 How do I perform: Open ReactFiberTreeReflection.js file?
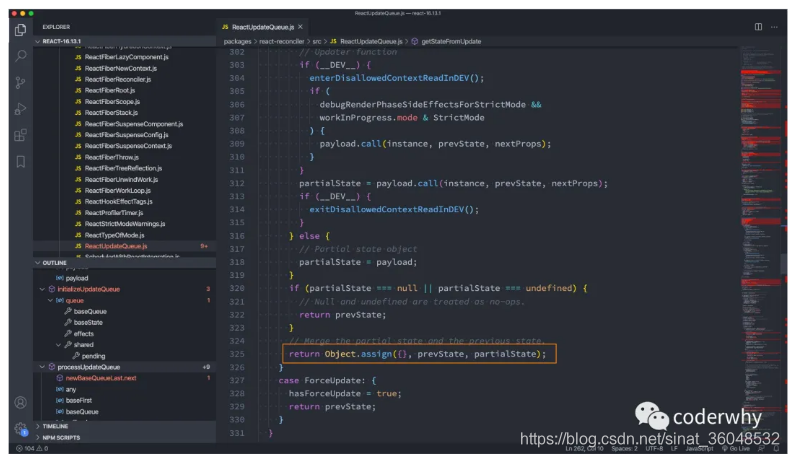[x=123, y=168]
